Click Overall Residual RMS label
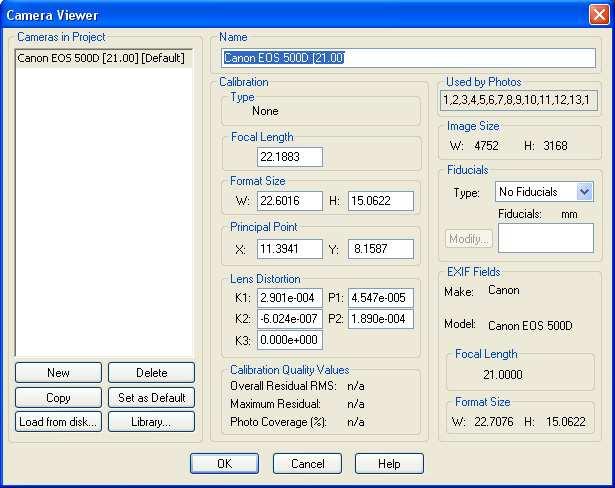Screen dimensions: 615x488 tap(284, 386)
